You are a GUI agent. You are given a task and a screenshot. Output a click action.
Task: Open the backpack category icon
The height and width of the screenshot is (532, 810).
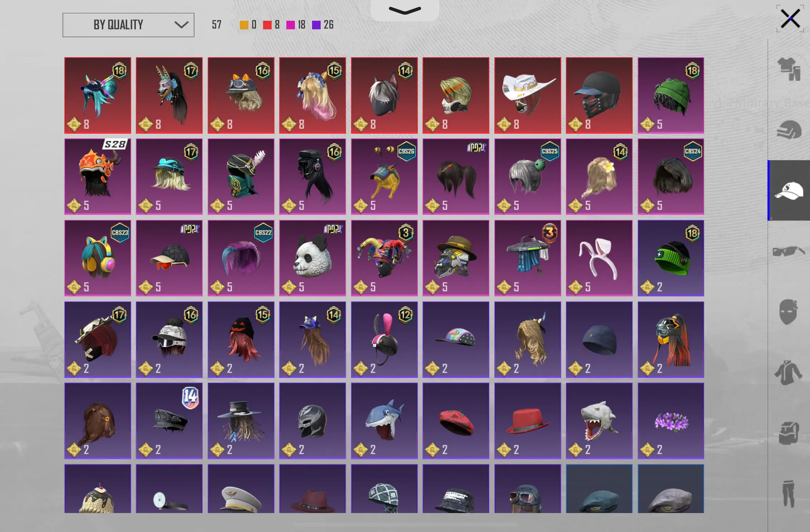pos(789,433)
